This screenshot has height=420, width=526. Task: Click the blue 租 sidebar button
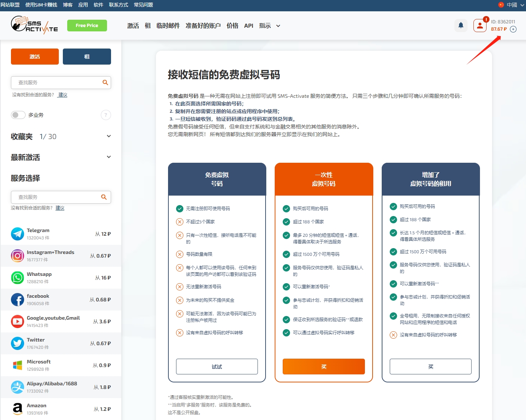click(87, 57)
